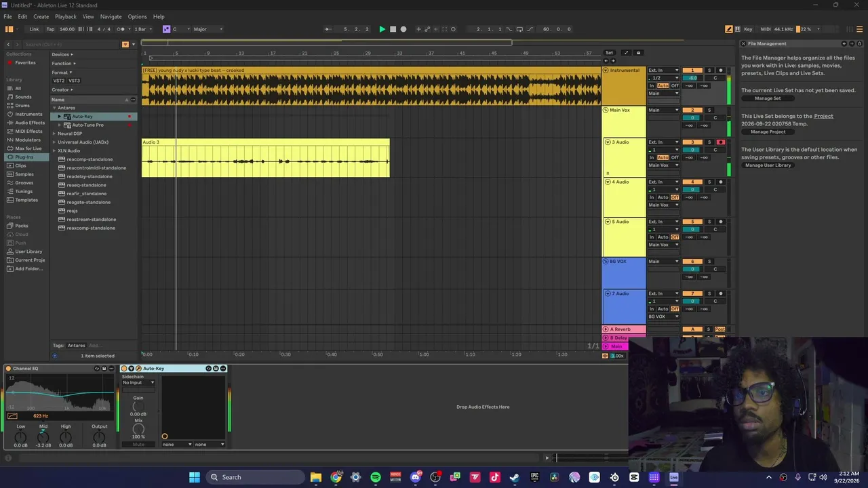Screen dimensions: 868x488
Task: Click the Manage User Library button
Action: pos(768,165)
